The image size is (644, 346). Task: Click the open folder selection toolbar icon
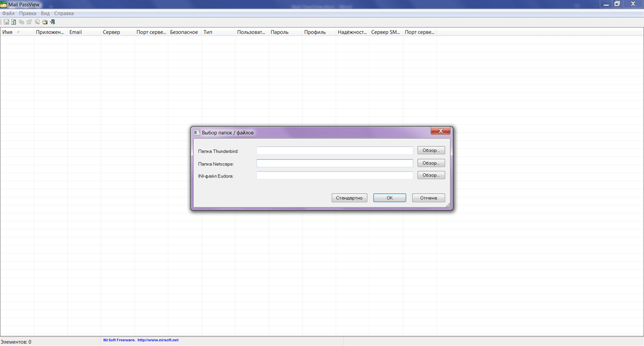point(45,22)
